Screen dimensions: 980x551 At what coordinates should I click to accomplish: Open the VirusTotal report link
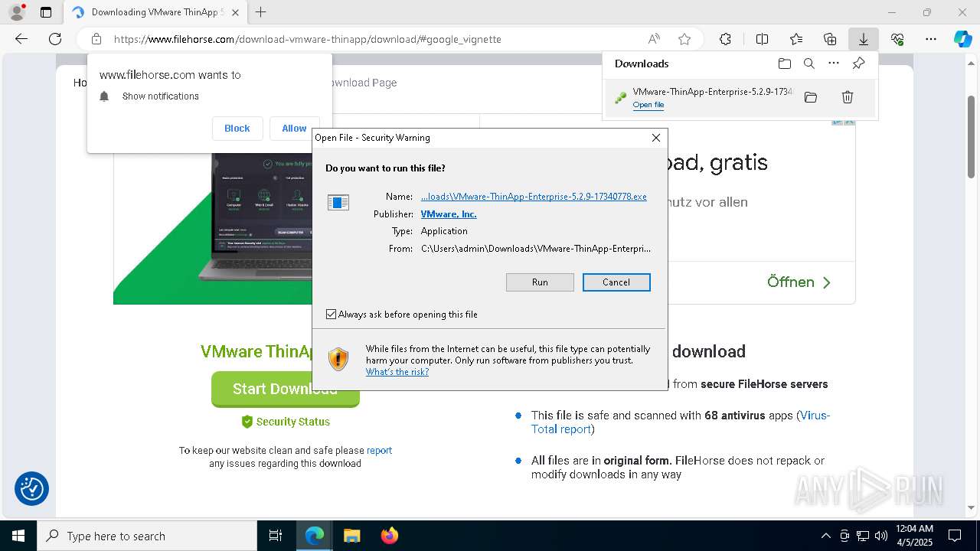tap(681, 422)
